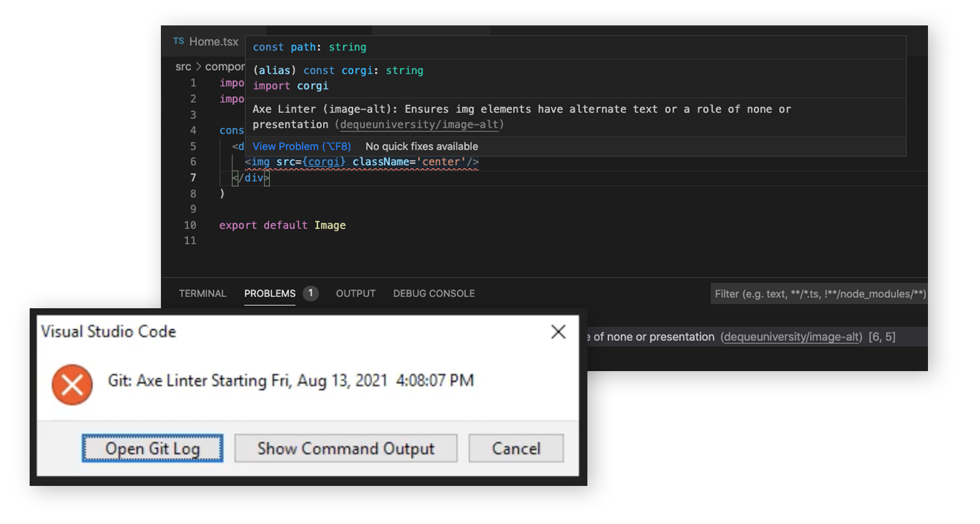Open View Problem link in hover popup
Viewport: 980px width, 524px height.
pos(301,146)
